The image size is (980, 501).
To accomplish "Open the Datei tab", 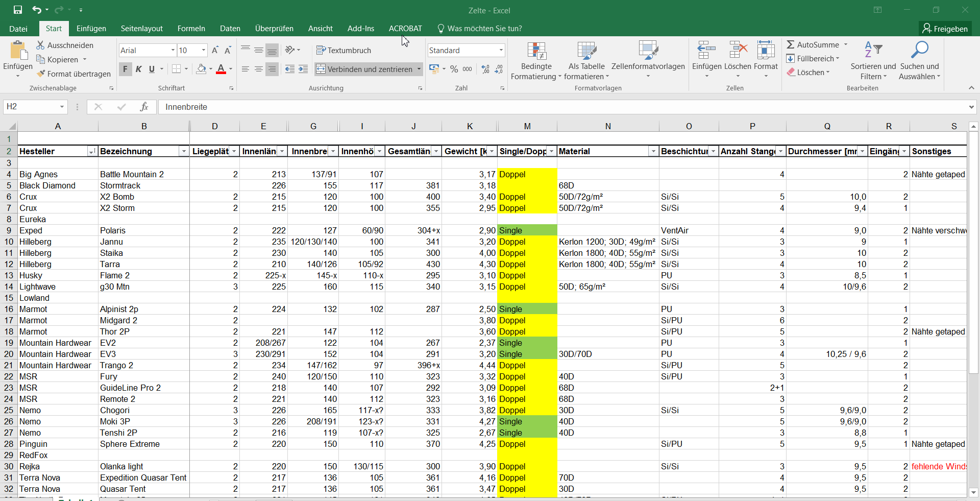I will [x=18, y=29].
